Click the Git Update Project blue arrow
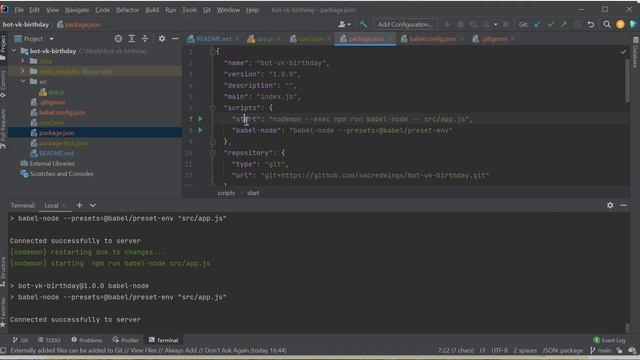Viewport: 640px width, 360px height. tap(537, 24)
